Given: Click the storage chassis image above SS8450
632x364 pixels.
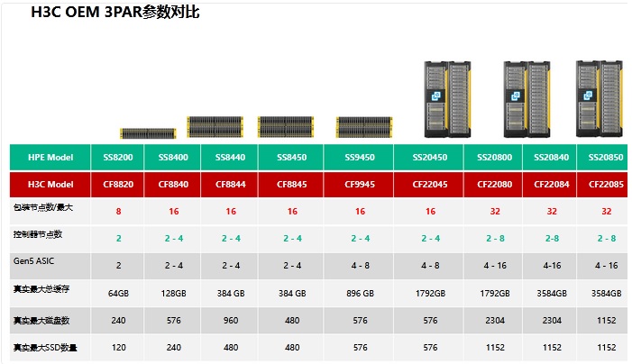Looking at the screenshot, I should 286,127.
